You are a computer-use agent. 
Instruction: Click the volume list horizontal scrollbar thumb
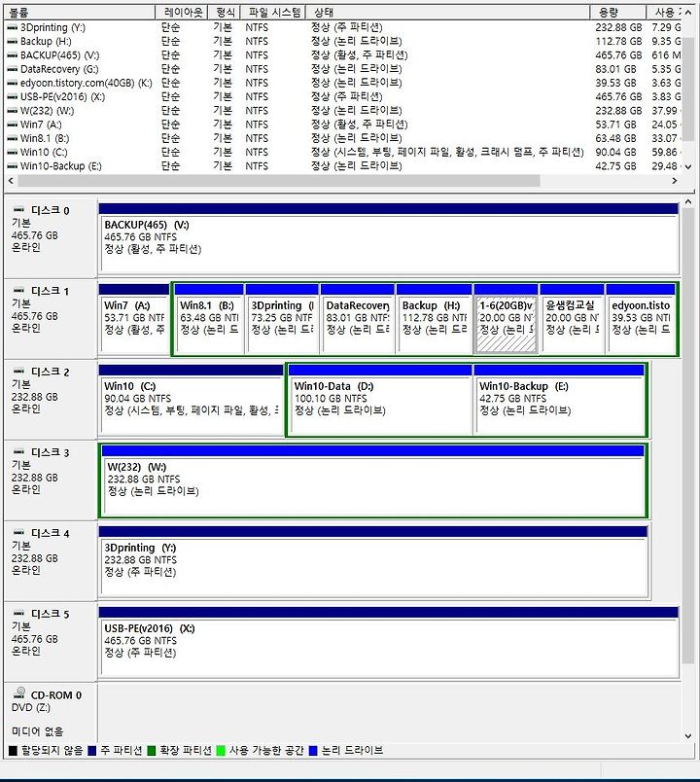click(x=279, y=181)
